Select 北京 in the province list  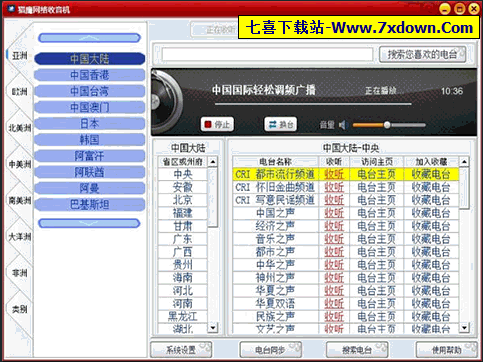(x=183, y=200)
